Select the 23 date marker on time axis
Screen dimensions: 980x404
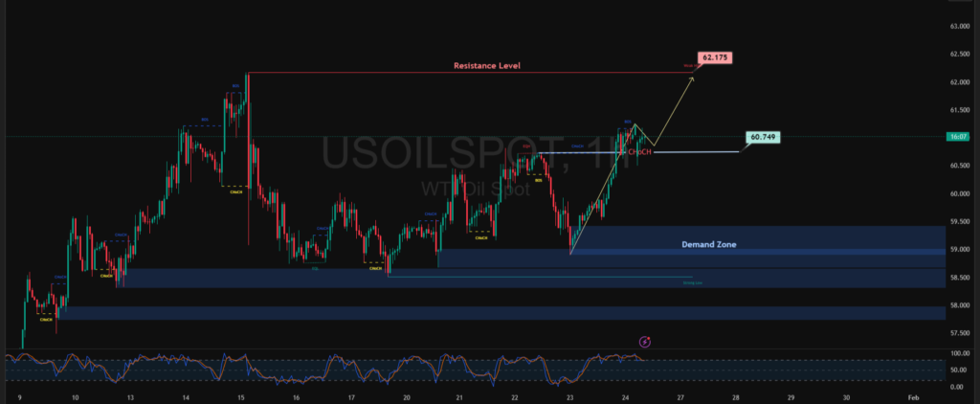click(570, 395)
